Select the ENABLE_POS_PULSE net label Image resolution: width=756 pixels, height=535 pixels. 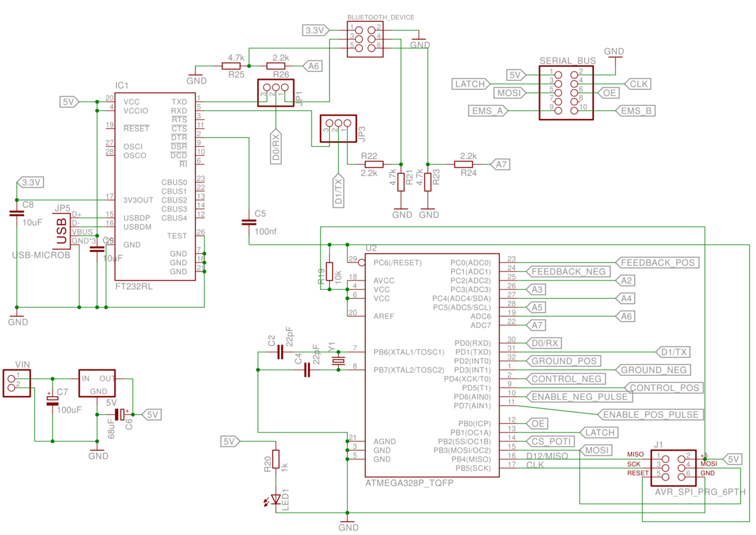650,414
